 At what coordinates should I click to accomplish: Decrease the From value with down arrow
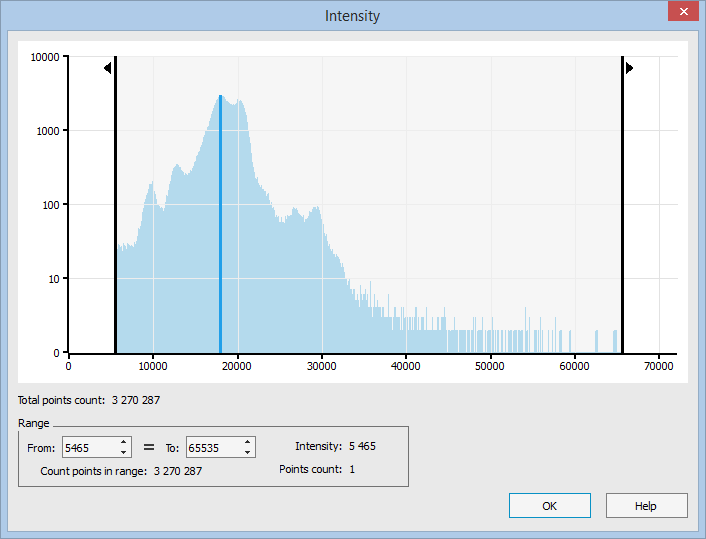(124, 452)
